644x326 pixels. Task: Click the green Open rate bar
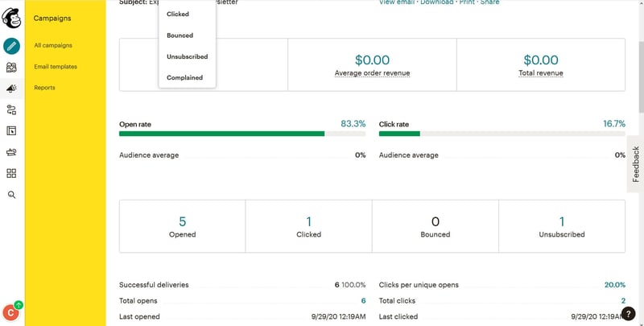click(x=221, y=134)
